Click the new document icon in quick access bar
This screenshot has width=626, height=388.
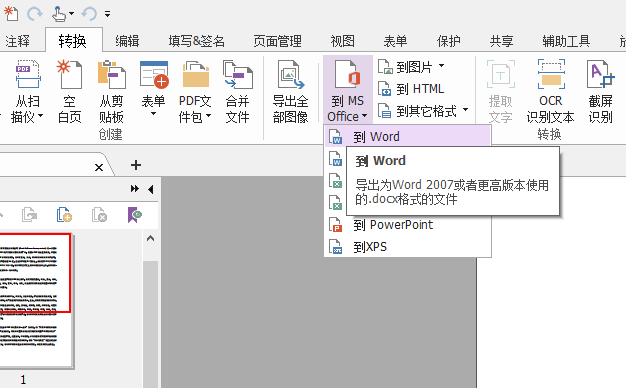coord(11,13)
